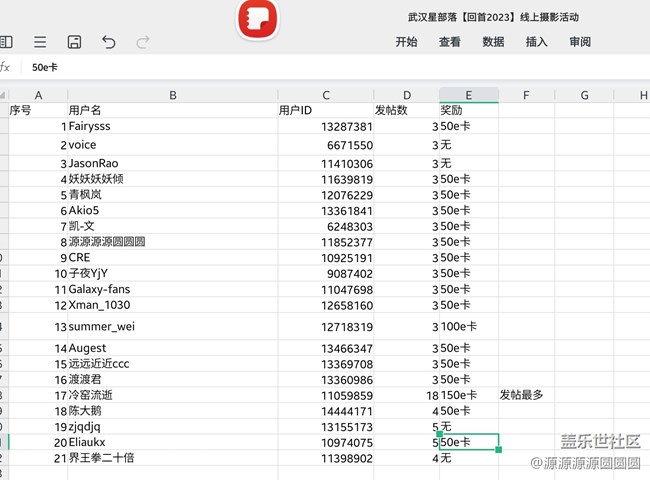Select the cell containing 凯-文
The height and width of the screenshot is (480, 650).
tap(173, 226)
